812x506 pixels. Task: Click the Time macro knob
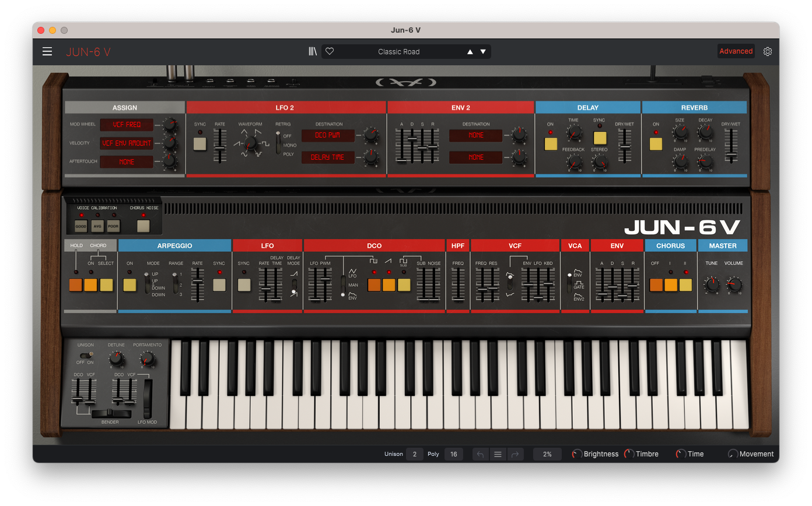681,454
